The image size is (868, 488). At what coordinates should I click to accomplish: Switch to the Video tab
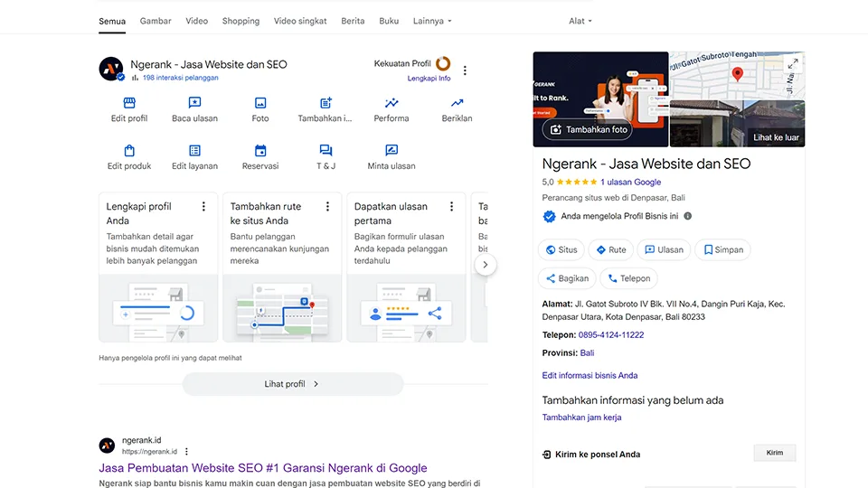[196, 21]
